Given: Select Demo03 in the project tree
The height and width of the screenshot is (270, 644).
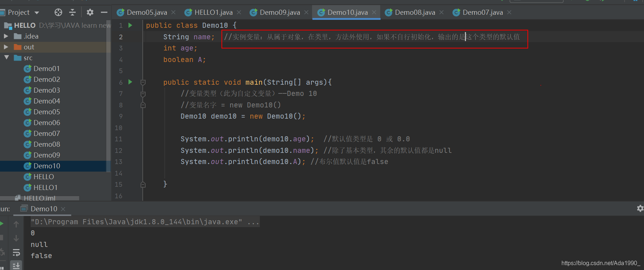Looking at the screenshot, I should pyautogui.click(x=46, y=90).
